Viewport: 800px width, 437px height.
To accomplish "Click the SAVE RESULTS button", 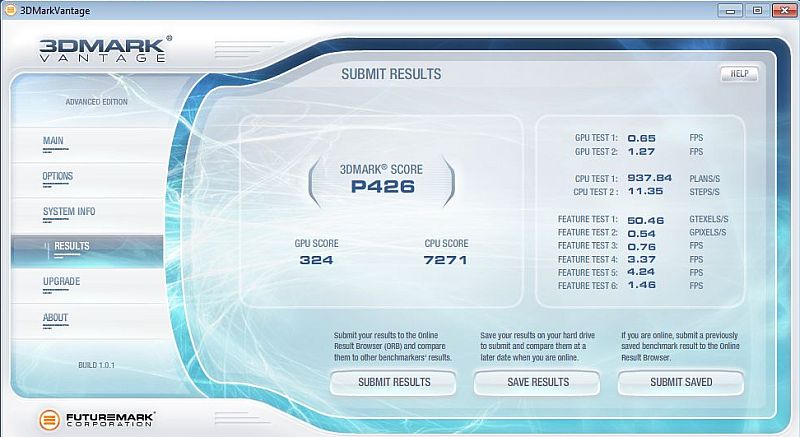I will point(537,382).
